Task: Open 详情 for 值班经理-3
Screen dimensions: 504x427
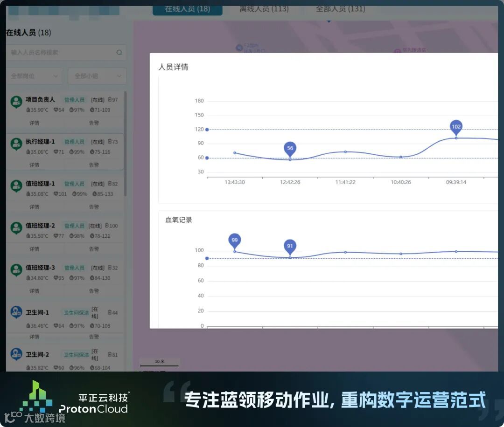Action: click(35, 291)
